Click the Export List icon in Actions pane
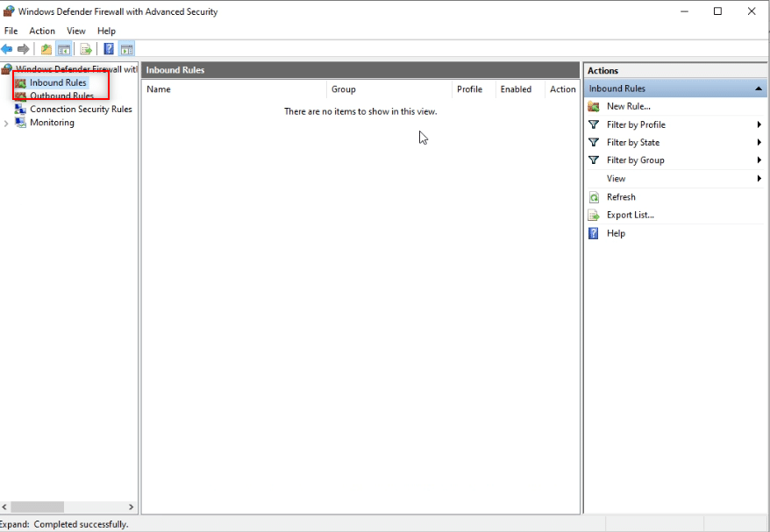This screenshot has height=532, width=770. [x=594, y=215]
